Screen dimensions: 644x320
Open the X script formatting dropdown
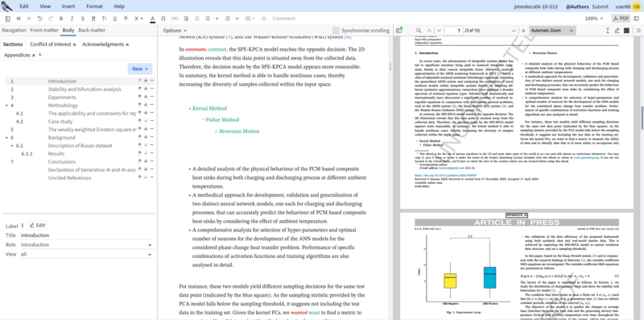pyautogui.click(x=138, y=19)
